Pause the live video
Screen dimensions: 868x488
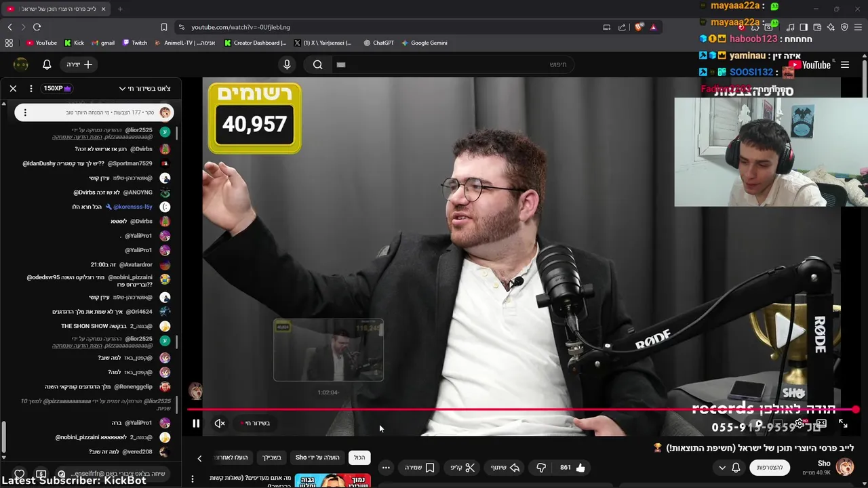click(x=196, y=424)
